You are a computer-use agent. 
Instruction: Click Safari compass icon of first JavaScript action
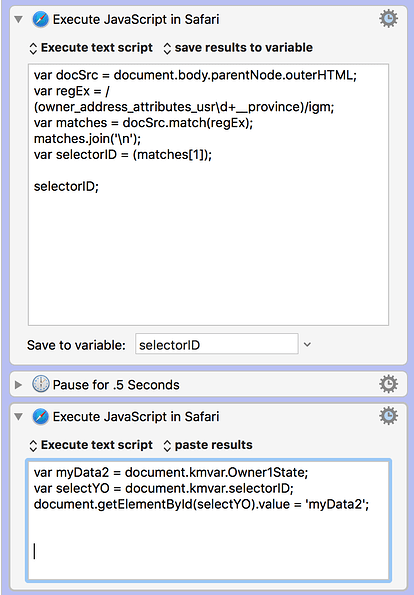point(40,19)
